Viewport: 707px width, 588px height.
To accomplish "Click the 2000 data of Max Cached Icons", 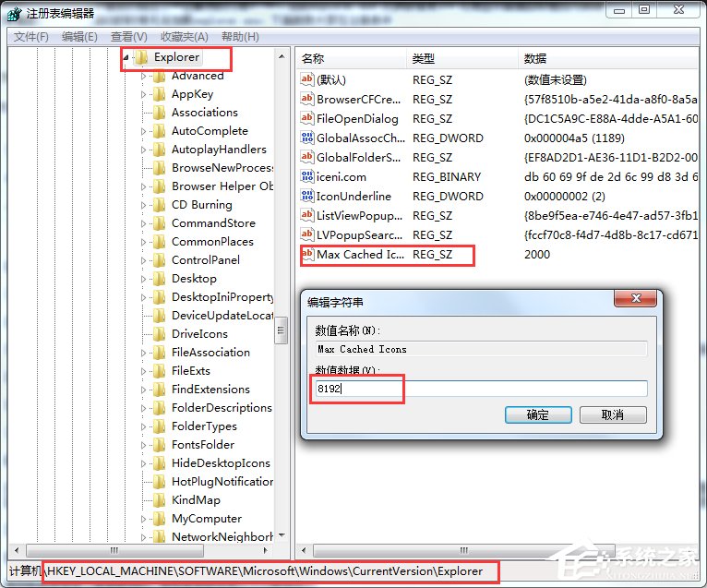I will tap(537, 255).
